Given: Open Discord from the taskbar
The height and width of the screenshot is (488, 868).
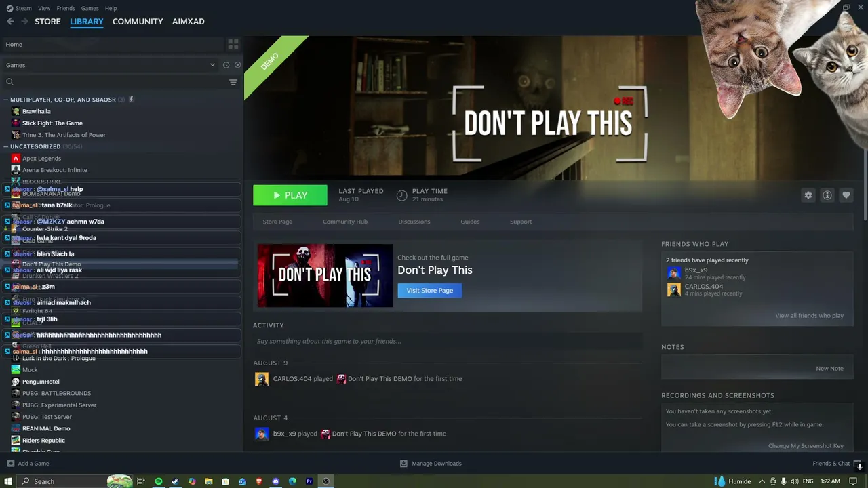Looking at the screenshot, I should point(276,481).
